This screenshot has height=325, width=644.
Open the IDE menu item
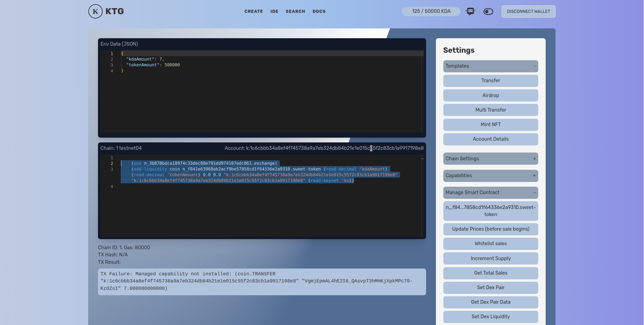[x=274, y=11]
